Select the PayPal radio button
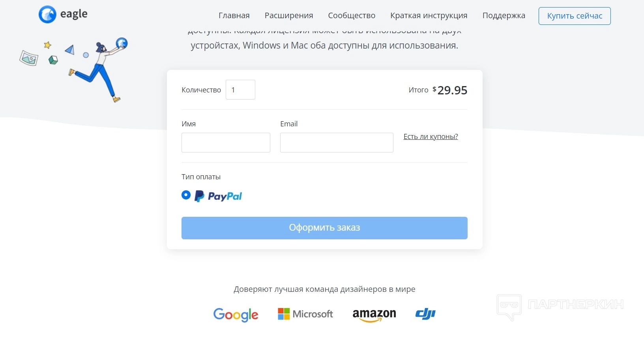 pyautogui.click(x=186, y=195)
